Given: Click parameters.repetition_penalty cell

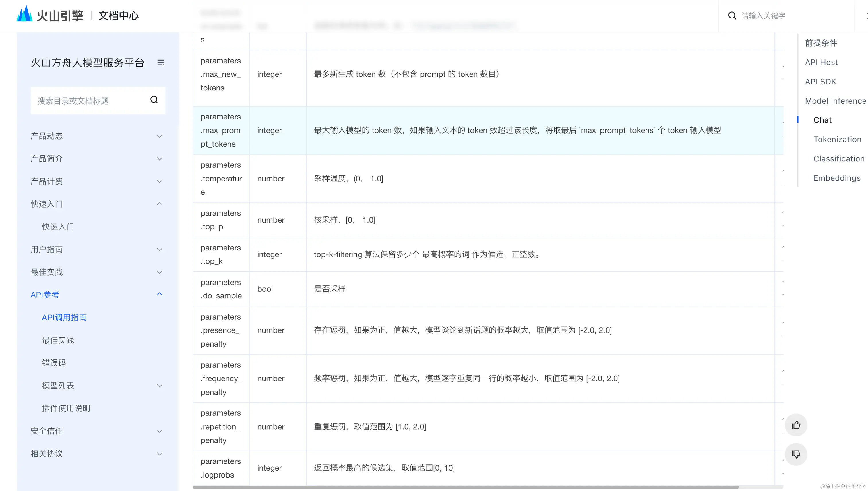Looking at the screenshot, I should pos(221,427).
